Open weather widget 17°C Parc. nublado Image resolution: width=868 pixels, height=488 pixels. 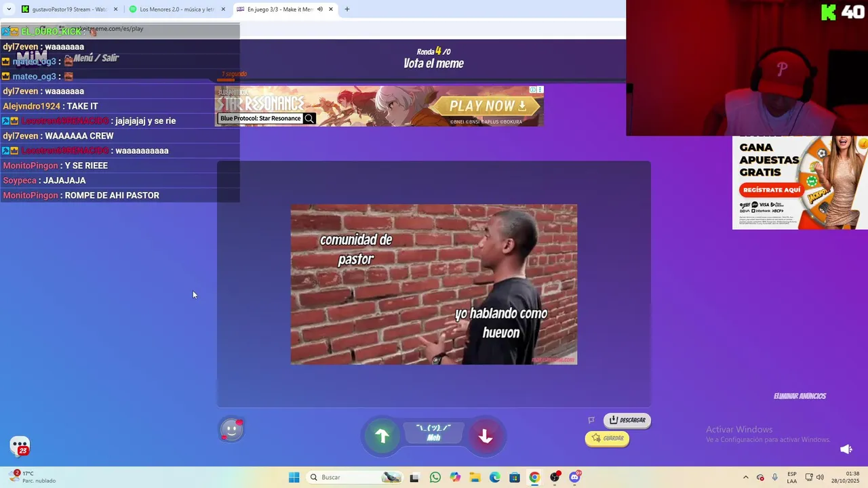coord(33,477)
